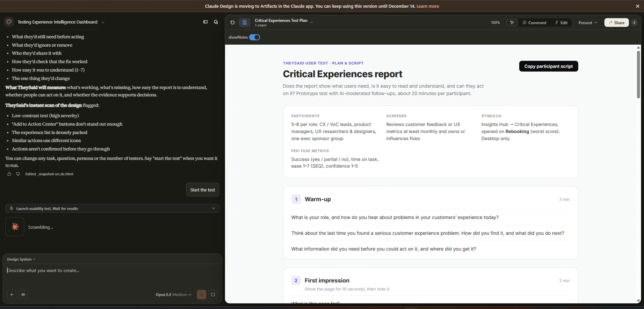Click the scrollbar down arrow in preview

pos(638,301)
